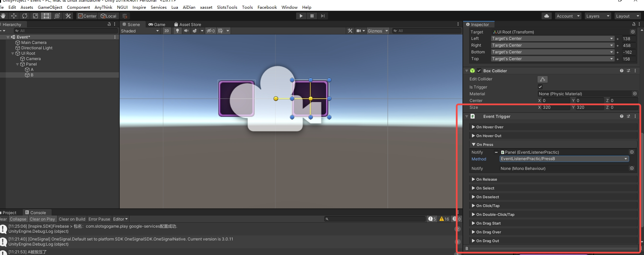Select the Rotate tool
The width and height of the screenshot is (644, 255).
[25, 16]
